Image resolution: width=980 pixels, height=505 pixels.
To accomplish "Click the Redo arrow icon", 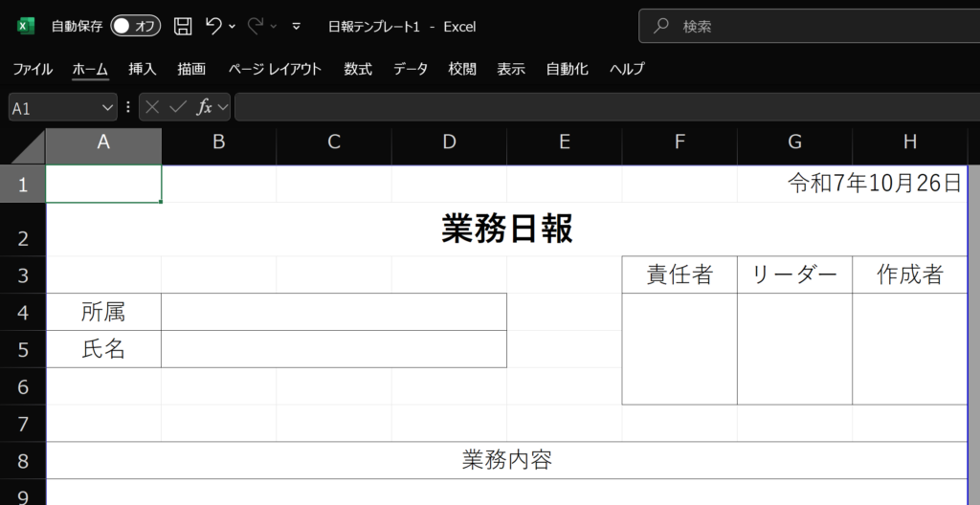I will point(256,27).
